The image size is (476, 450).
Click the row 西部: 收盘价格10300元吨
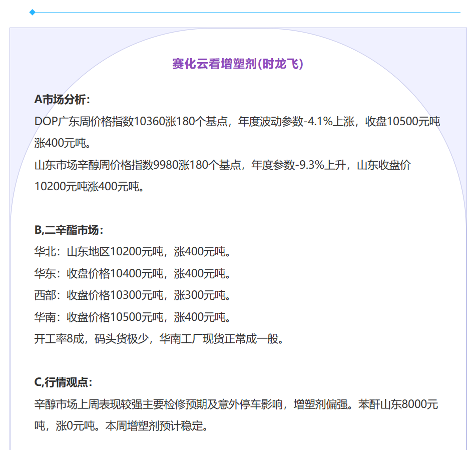132,295
